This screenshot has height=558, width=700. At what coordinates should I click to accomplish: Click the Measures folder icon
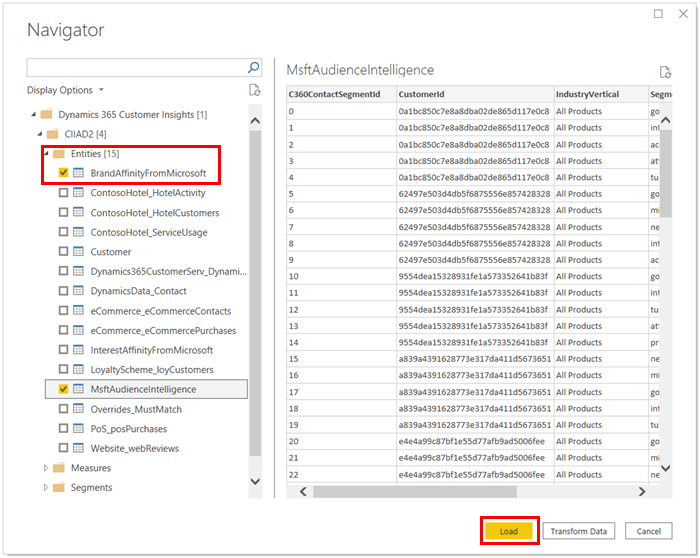(59, 468)
